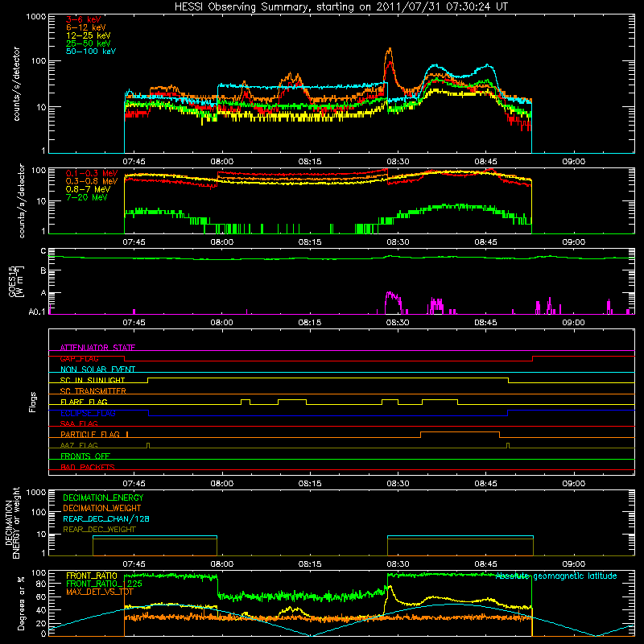Click the A0.1 tick label on GOES panel

(37, 312)
